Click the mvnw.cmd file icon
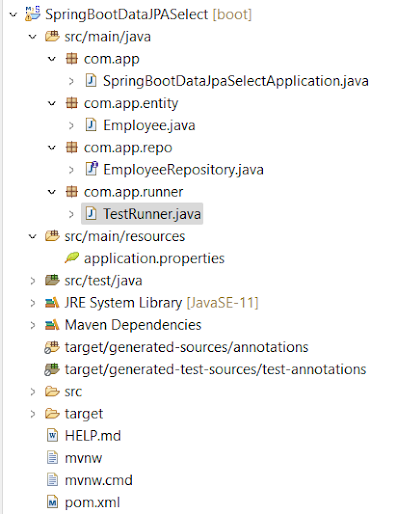Screen dimensions: 397x514 pos(52,480)
